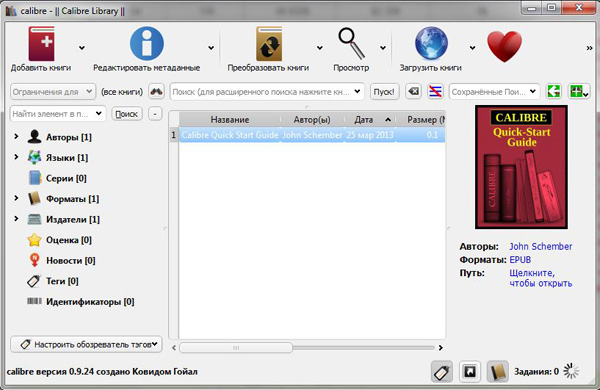Toggle tag browser icon in status bar

(442, 371)
